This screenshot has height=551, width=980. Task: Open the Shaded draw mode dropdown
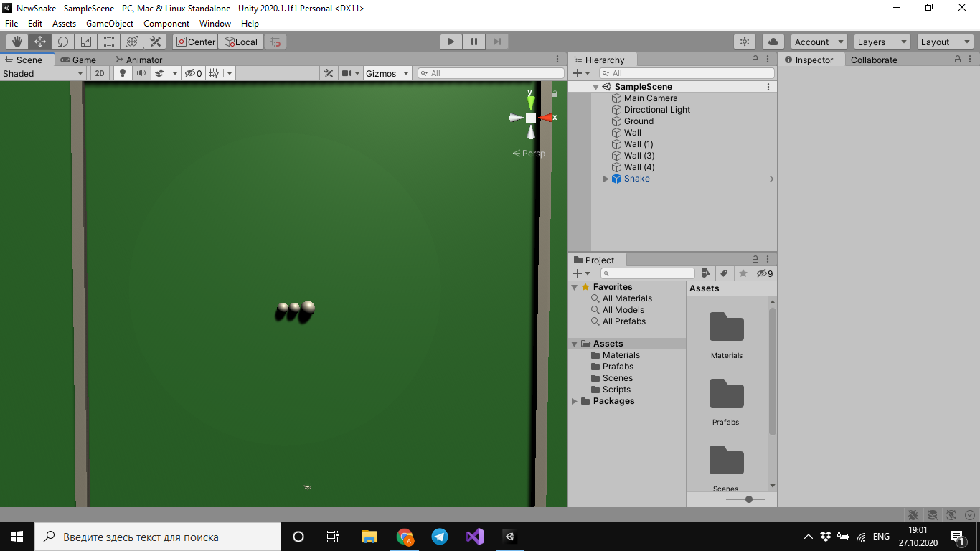coord(43,73)
